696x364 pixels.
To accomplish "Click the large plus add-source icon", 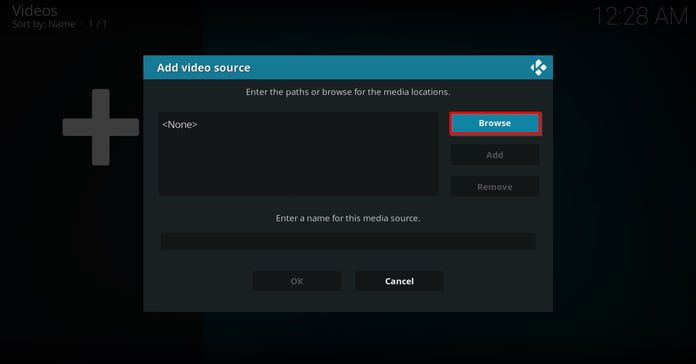I will 101,127.
